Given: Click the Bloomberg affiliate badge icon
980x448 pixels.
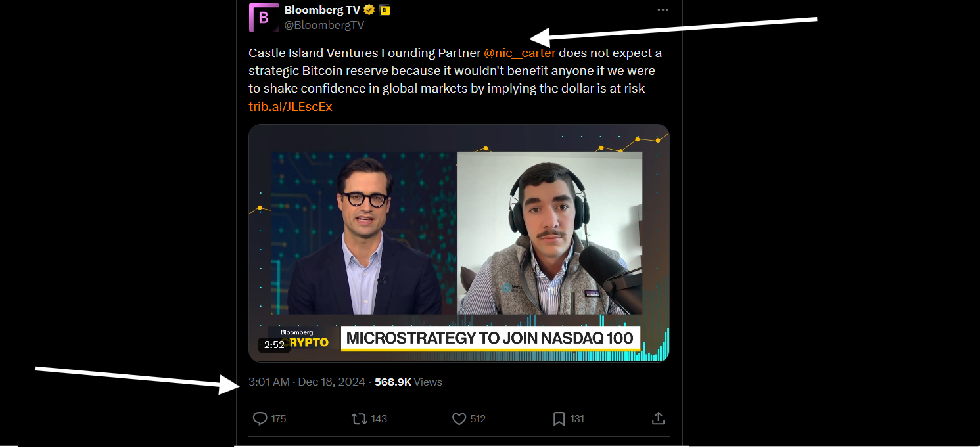Looking at the screenshot, I should tap(385, 10).
